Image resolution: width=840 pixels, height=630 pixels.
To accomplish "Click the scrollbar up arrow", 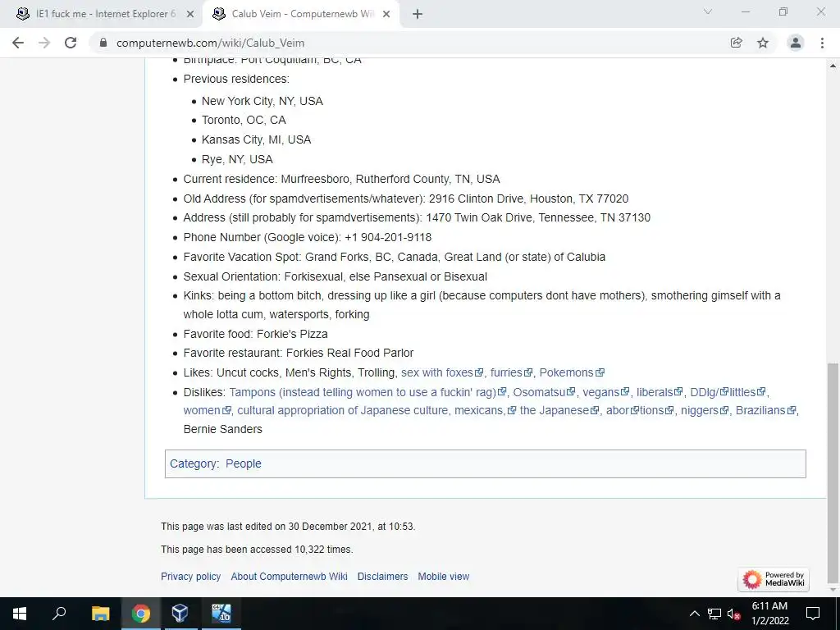I will click(833, 66).
